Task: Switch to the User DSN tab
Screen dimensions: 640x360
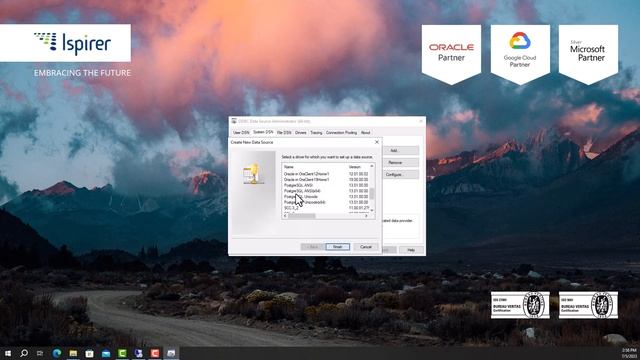Action: coord(241,133)
